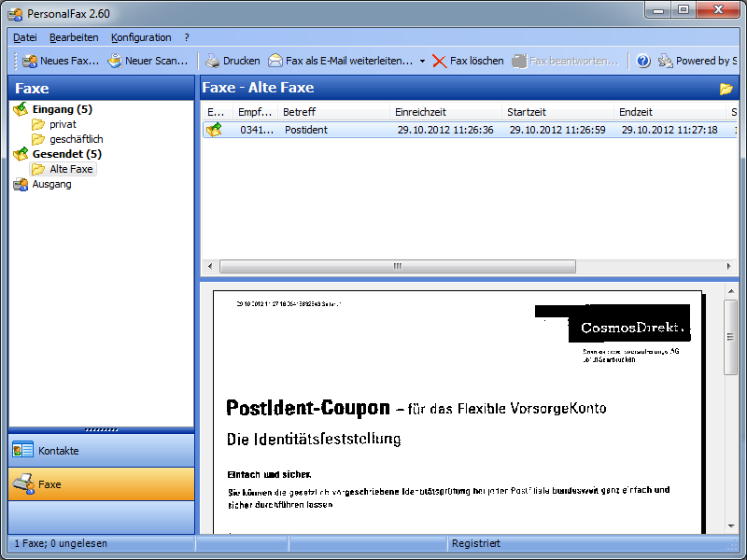Screen dimensions: 747x560
Task: Click the horizontal scrollbar thumb of fax list
Action: pyautogui.click(x=398, y=266)
